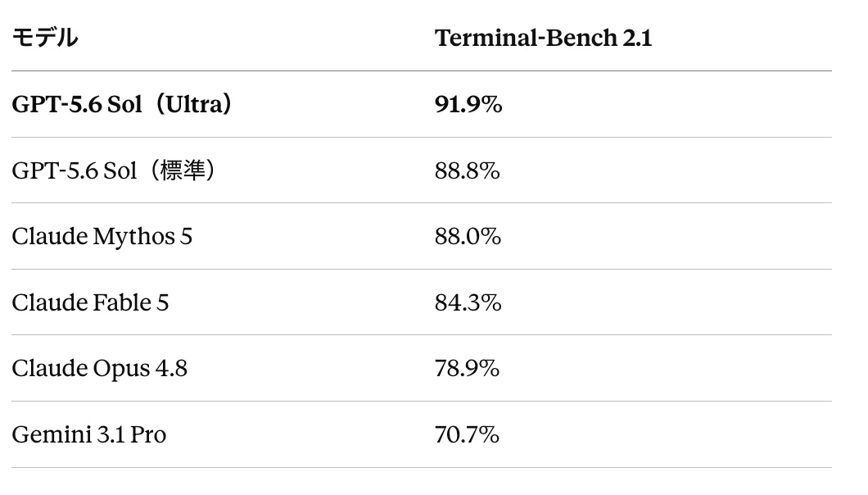Click the モデル column header
This screenshot has width=868, height=495.
pos(45,38)
